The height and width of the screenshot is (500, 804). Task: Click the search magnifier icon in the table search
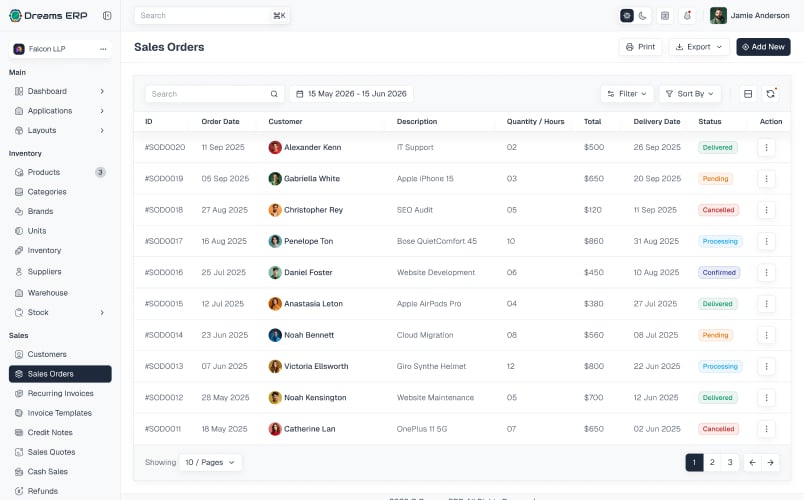click(274, 94)
